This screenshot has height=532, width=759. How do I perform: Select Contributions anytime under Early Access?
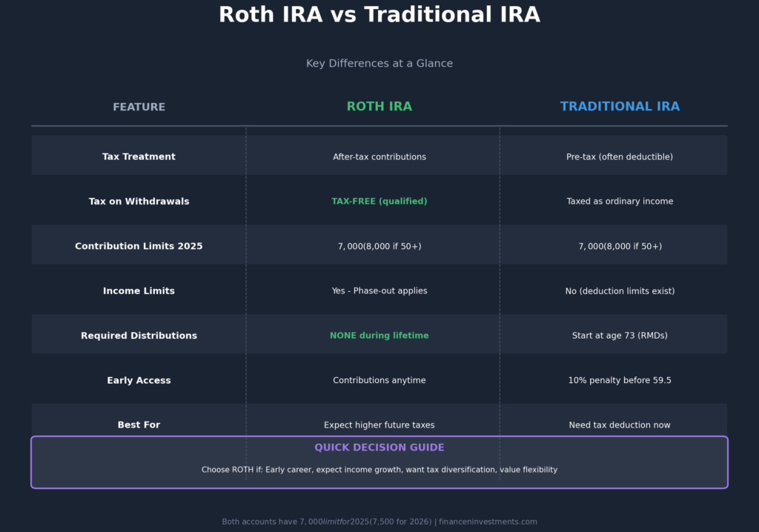tap(379, 379)
